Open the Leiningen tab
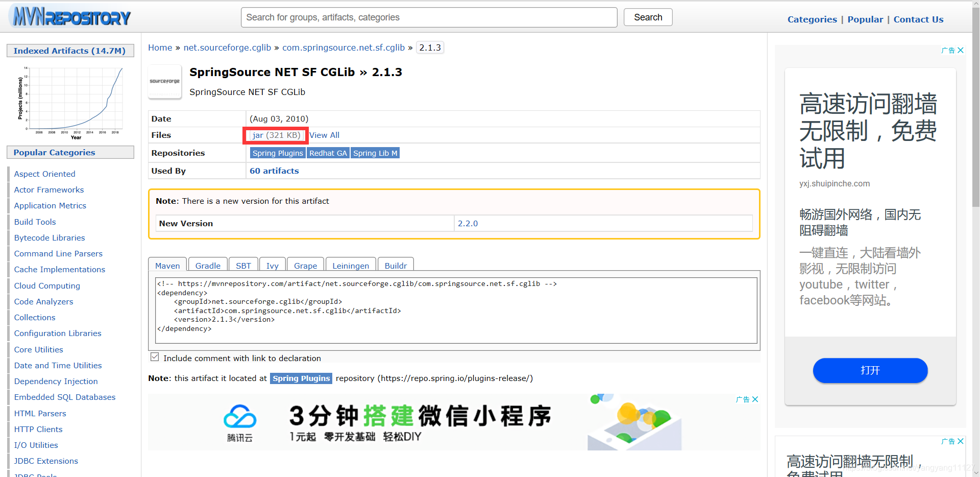 click(350, 265)
